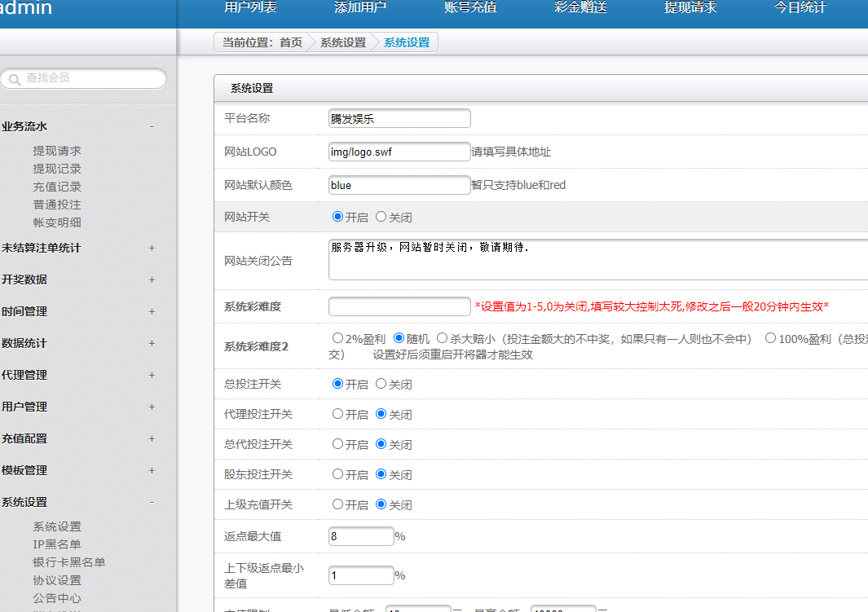This screenshot has width=868, height=612.
Task: Expand the 模板管理 sidebar section
Action: pos(151,471)
